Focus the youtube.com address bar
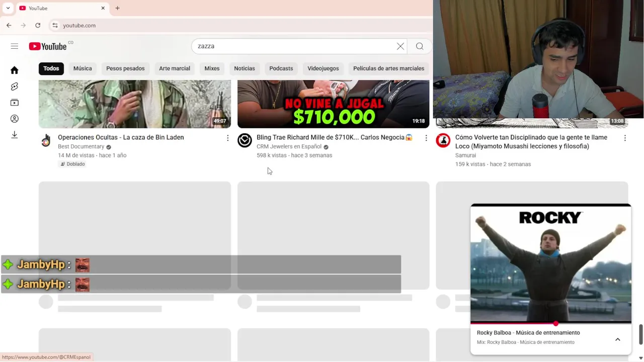Image resolution: width=644 pixels, height=362 pixels. [242, 25]
